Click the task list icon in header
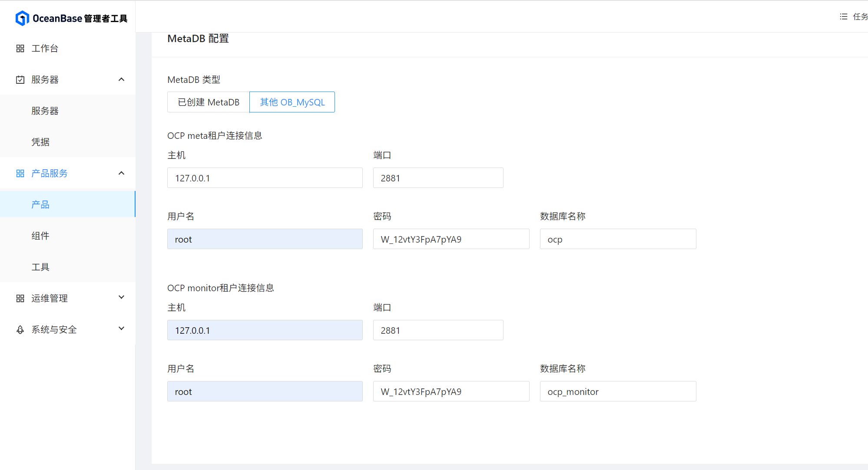The height and width of the screenshot is (470, 868). (x=844, y=16)
